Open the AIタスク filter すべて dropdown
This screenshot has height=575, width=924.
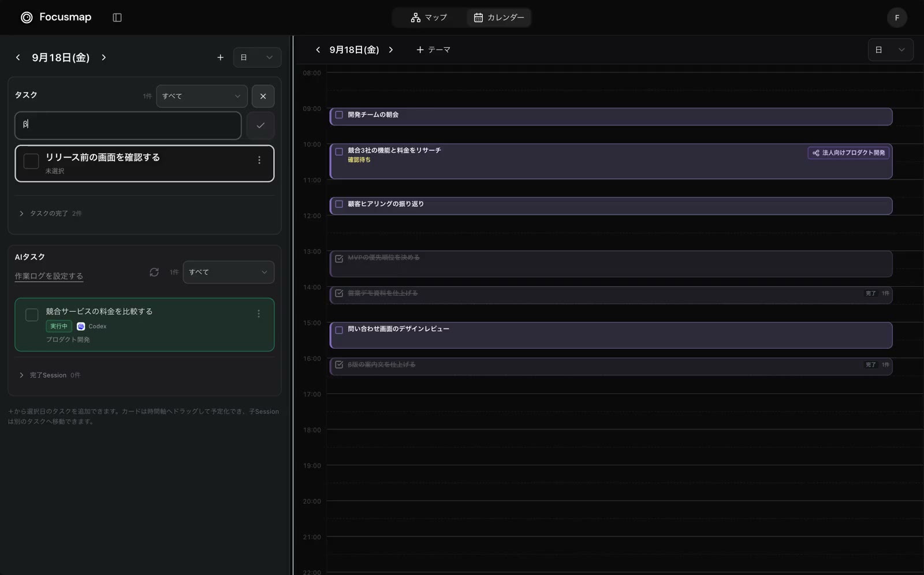[x=229, y=272]
